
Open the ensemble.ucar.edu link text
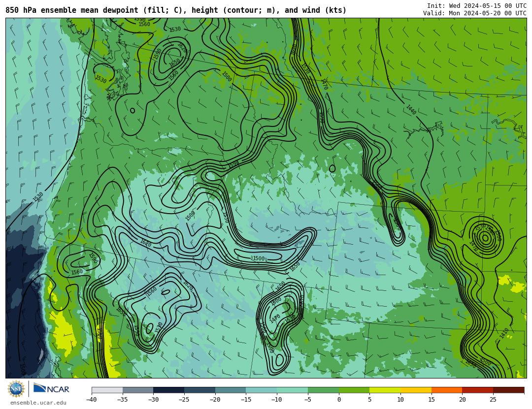(x=38, y=403)
